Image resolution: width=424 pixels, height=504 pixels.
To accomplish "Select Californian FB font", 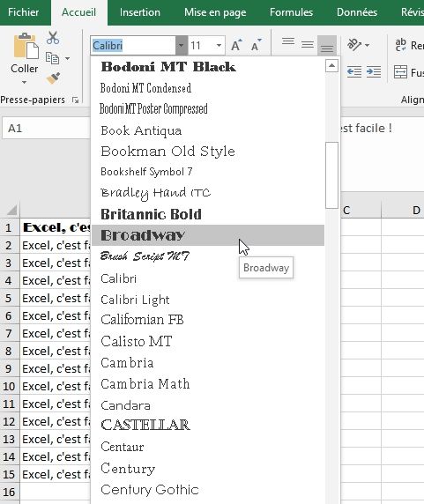I will (x=208, y=320).
